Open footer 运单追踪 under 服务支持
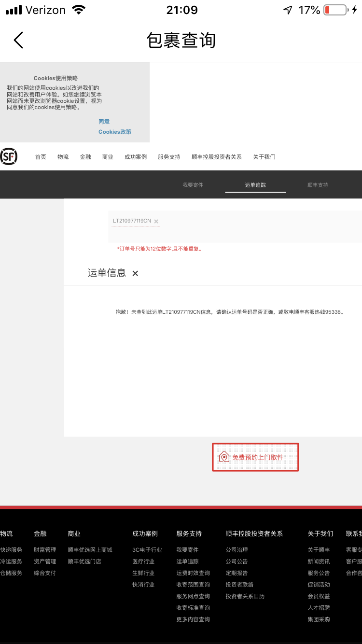Viewport: 362px width, 644px height. (x=187, y=561)
